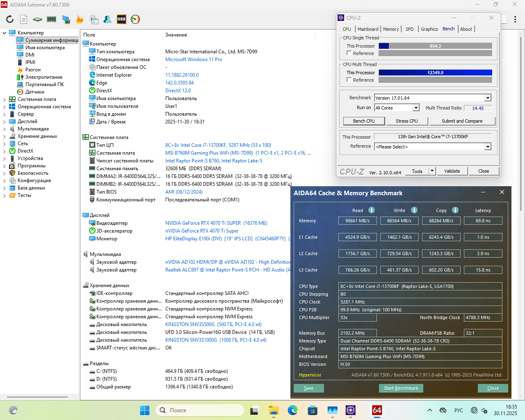Viewport: 525px width, 420px height.
Task: Show hidden tray icons chevron
Action: (x=430, y=410)
